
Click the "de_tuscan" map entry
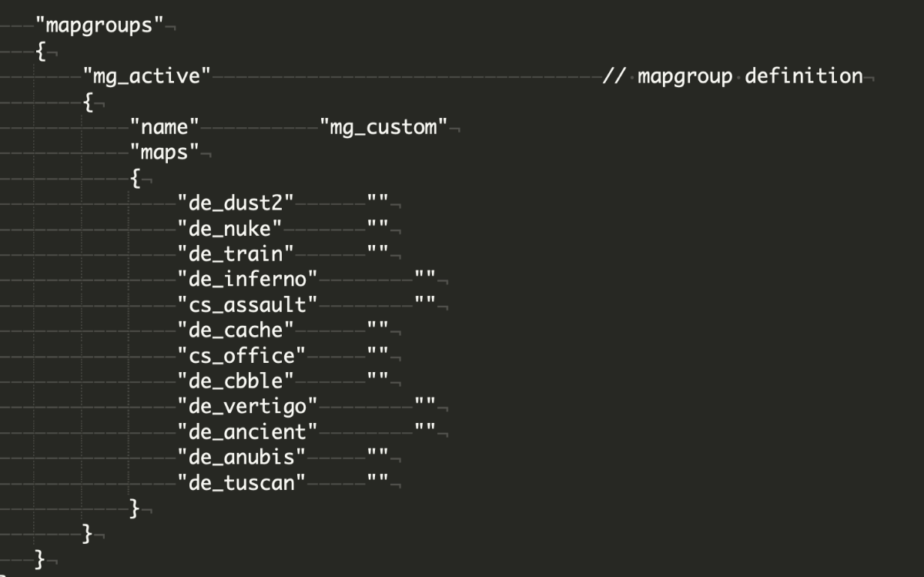(242, 482)
